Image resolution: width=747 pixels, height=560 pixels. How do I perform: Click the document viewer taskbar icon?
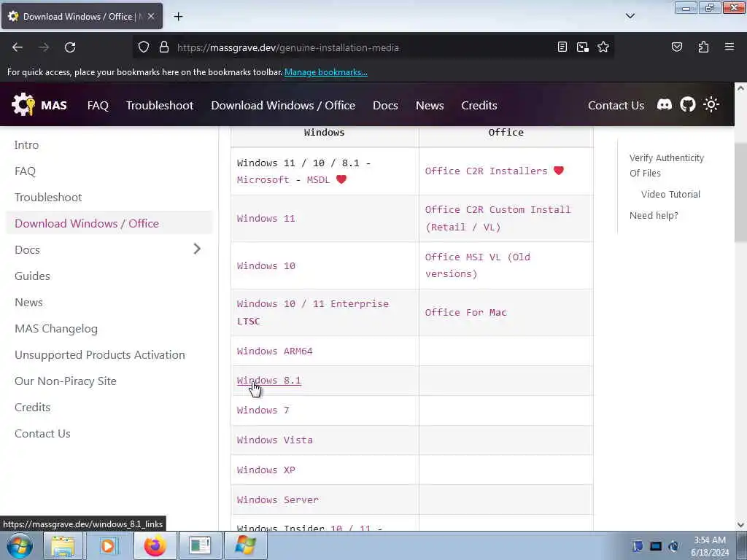[x=200, y=545]
